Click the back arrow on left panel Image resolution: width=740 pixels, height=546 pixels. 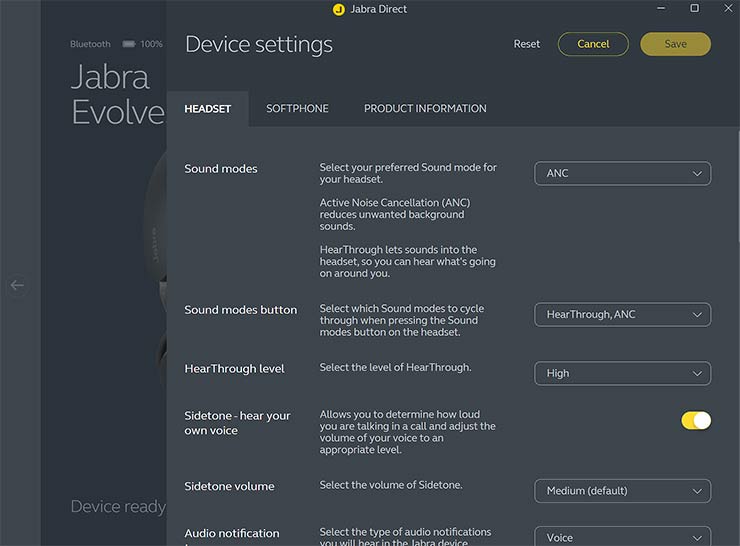17,285
